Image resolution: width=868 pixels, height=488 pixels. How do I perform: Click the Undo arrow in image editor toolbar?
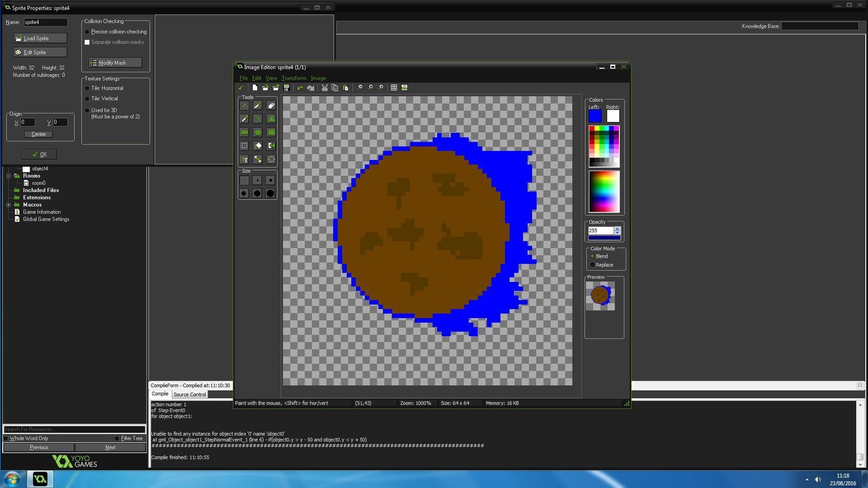300,88
